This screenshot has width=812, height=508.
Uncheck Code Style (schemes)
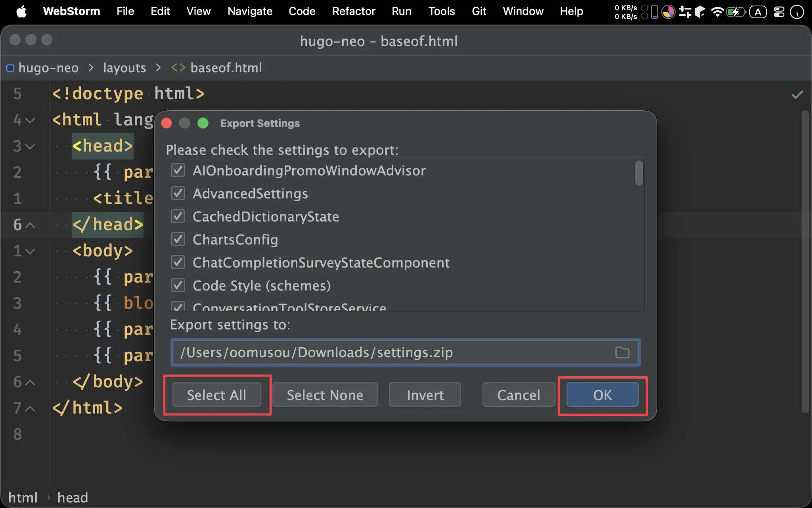178,285
